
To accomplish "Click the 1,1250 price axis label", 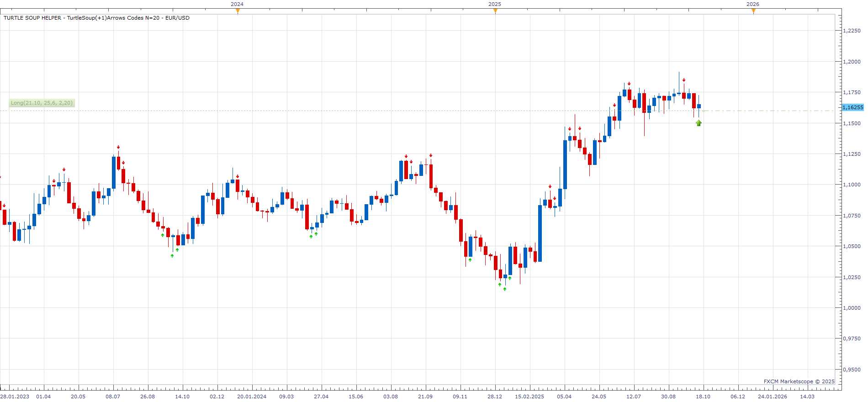I will (852, 154).
